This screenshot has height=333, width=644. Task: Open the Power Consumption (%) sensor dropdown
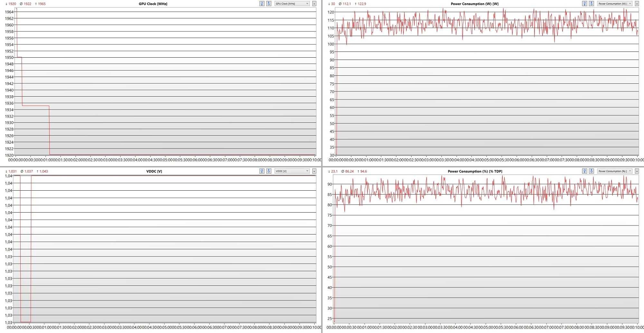click(x=615, y=171)
